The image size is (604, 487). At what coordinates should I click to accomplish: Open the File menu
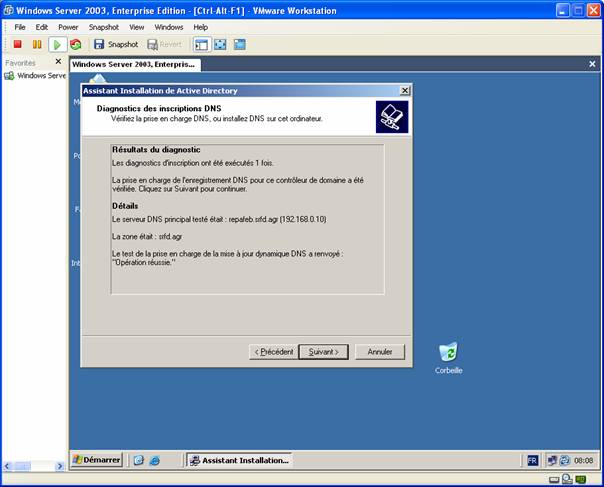tap(20, 27)
